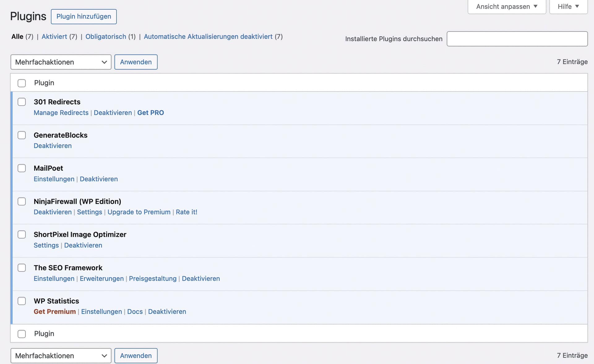Click the top Anwenden button
Image resolution: width=594 pixels, height=364 pixels.
pyautogui.click(x=136, y=62)
